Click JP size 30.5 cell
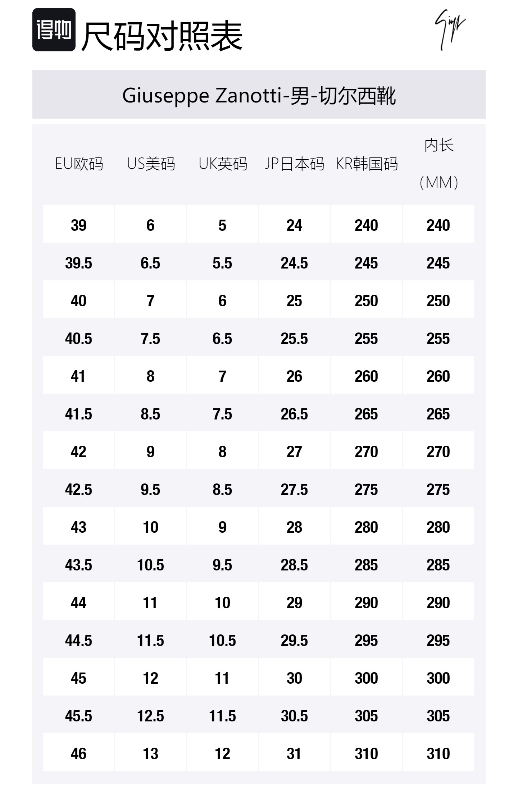 click(x=294, y=716)
